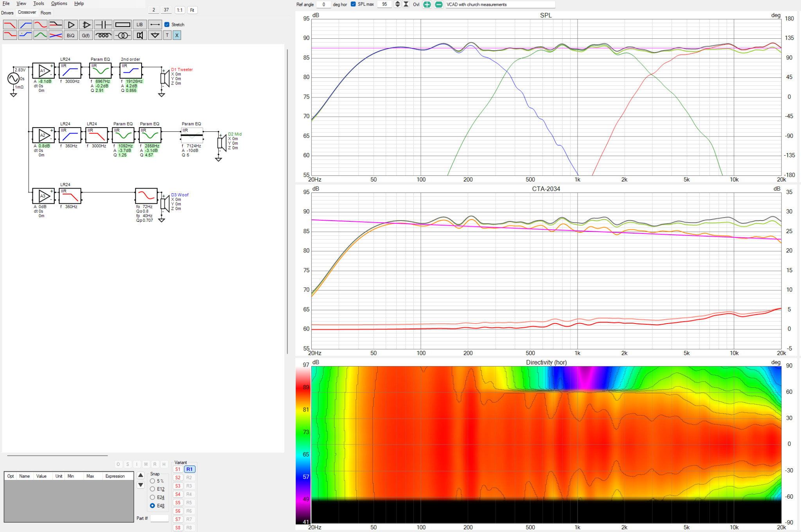
Task: Click the SPL max up/down stepper arrows
Action: 397,4
